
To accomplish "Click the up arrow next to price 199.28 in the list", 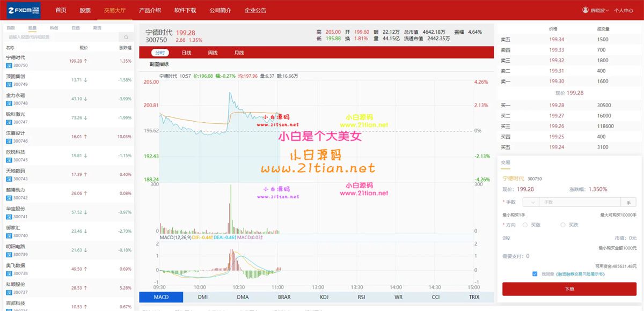I will (85, 61).
